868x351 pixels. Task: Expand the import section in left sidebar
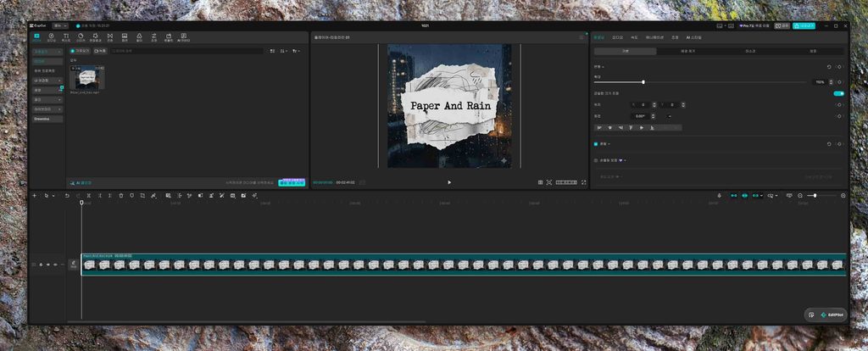pyautogui.click(x=47, y=52)
